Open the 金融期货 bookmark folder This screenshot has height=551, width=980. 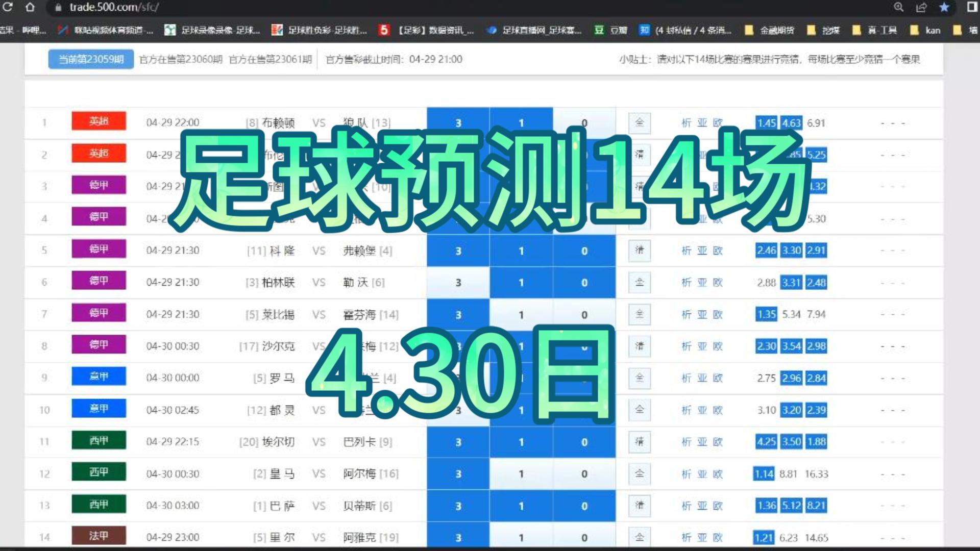[x=770, y=30]
